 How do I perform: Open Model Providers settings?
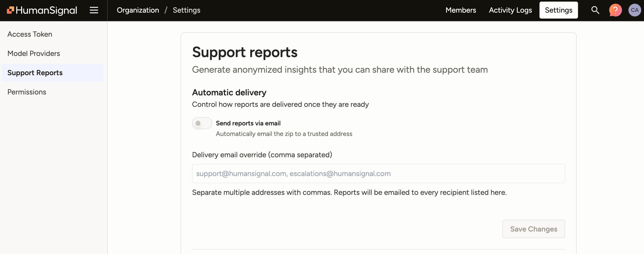[33, 53]
